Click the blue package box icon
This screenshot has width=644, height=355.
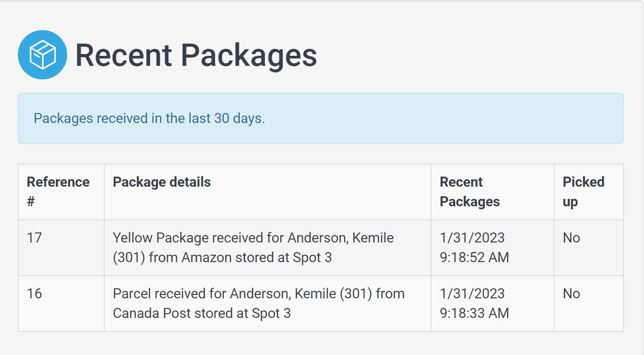tap(42, 55)
